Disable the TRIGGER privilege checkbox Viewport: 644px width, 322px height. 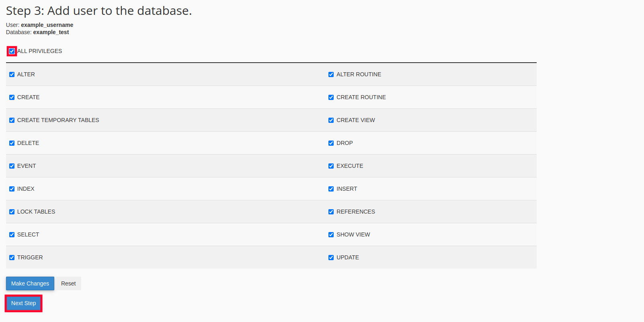click(12, 258)
